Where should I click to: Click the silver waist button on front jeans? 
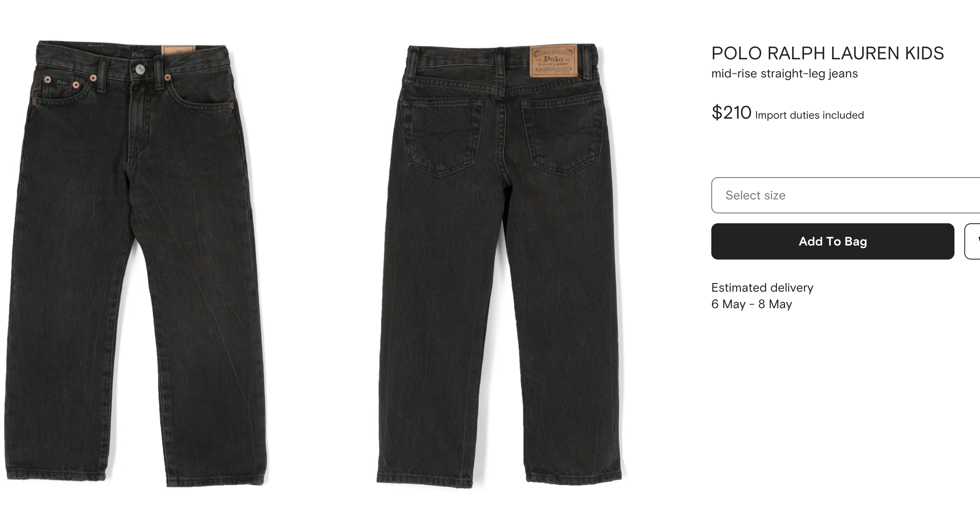[140, 70]
